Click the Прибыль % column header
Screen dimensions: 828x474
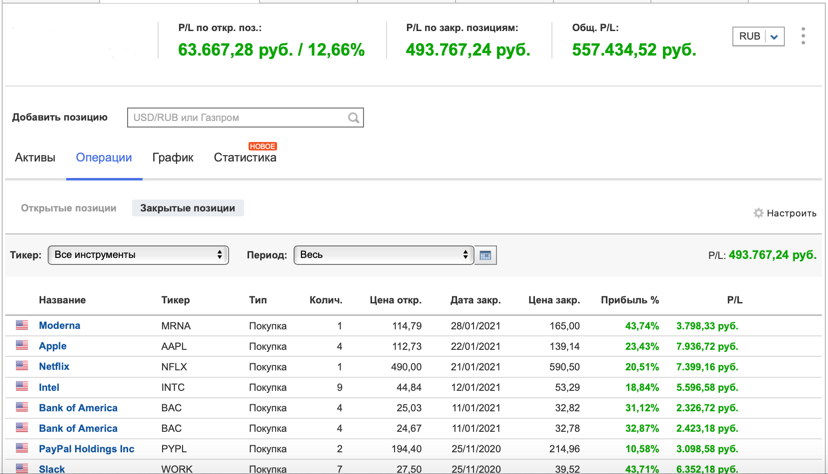[630, 300]
